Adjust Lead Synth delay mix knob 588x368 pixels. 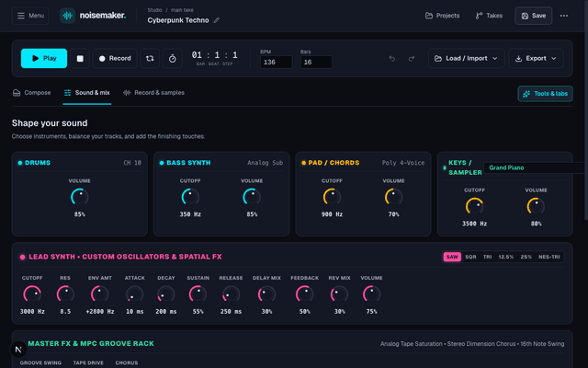pyautogui.click(x=266, y=294)
